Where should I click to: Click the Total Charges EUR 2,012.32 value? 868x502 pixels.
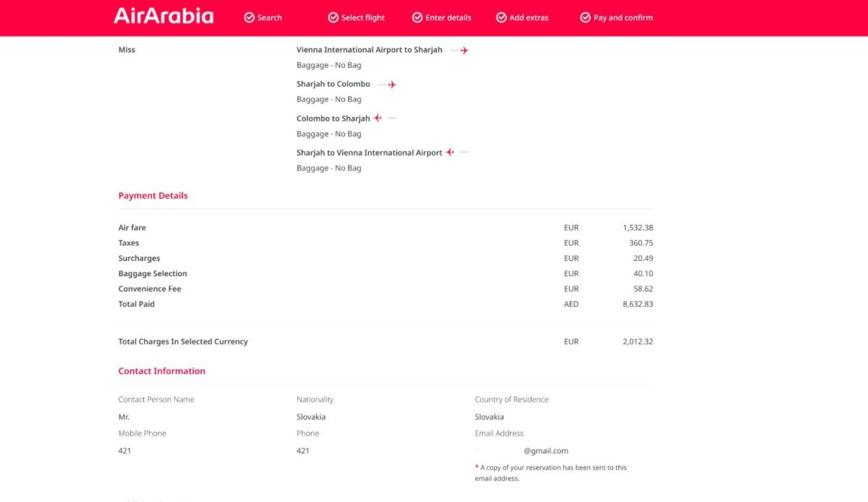pos(637,341)
